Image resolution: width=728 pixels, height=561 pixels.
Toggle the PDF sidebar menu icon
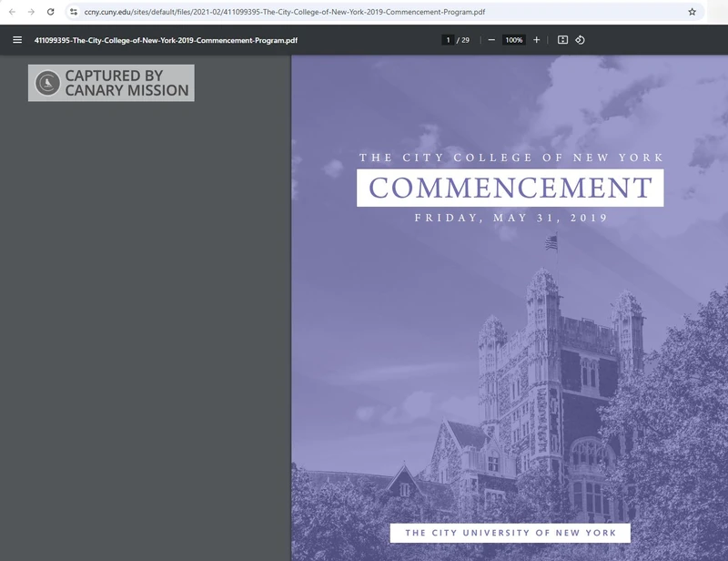click(16, 40)
